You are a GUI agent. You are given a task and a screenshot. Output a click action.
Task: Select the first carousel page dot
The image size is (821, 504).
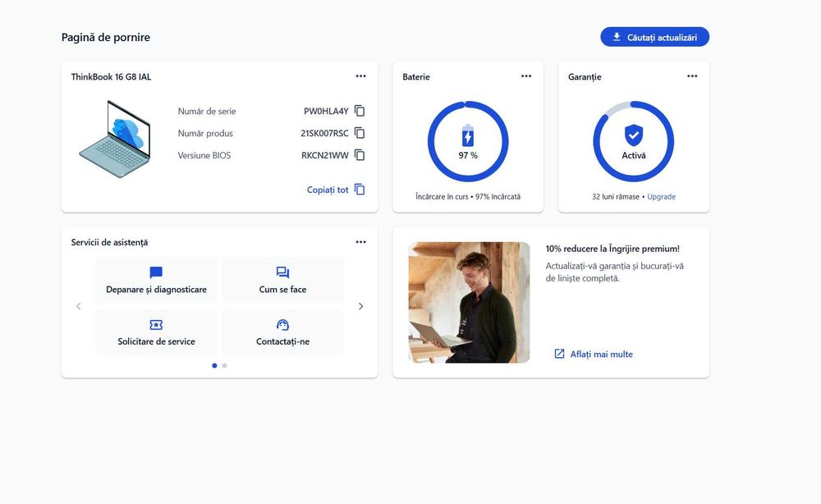click(214, 365)
